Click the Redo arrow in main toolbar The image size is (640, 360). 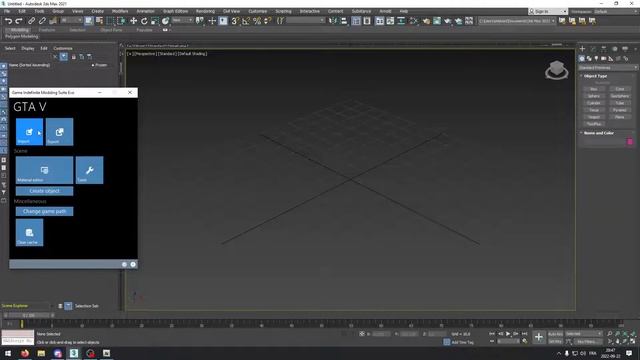(19, 21)
